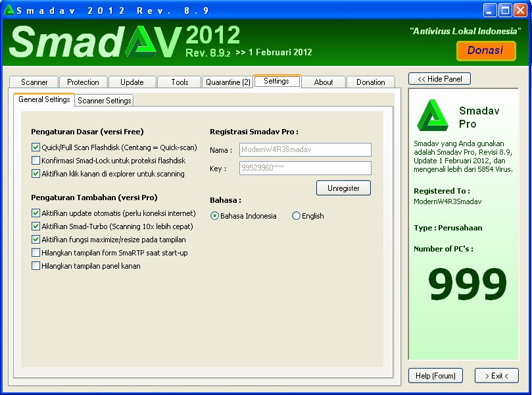The height and width of the screenshot is (395, 532).
Task: Maximize the Smadav window
Action: [x=505, y=10]
